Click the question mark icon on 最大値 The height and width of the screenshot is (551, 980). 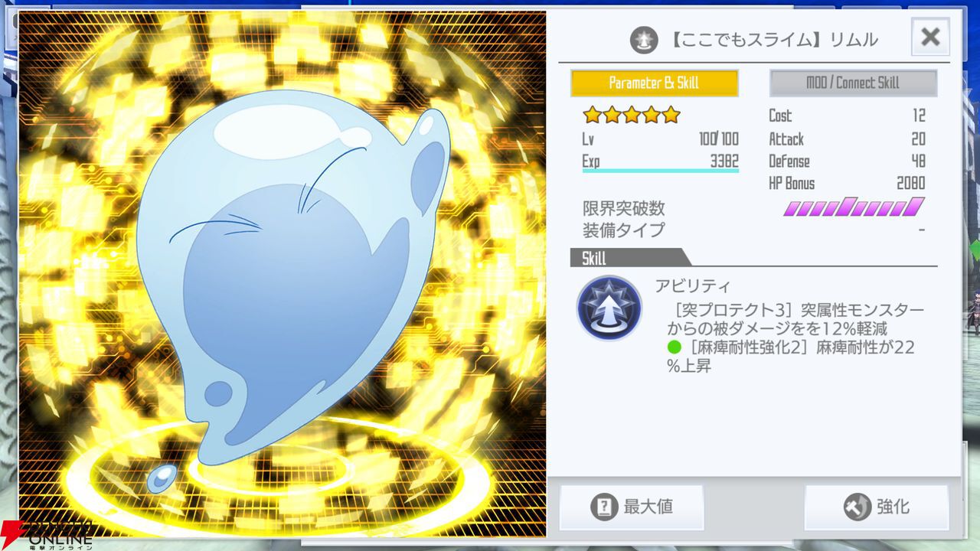pyautogui.click(x=604, y=507)
